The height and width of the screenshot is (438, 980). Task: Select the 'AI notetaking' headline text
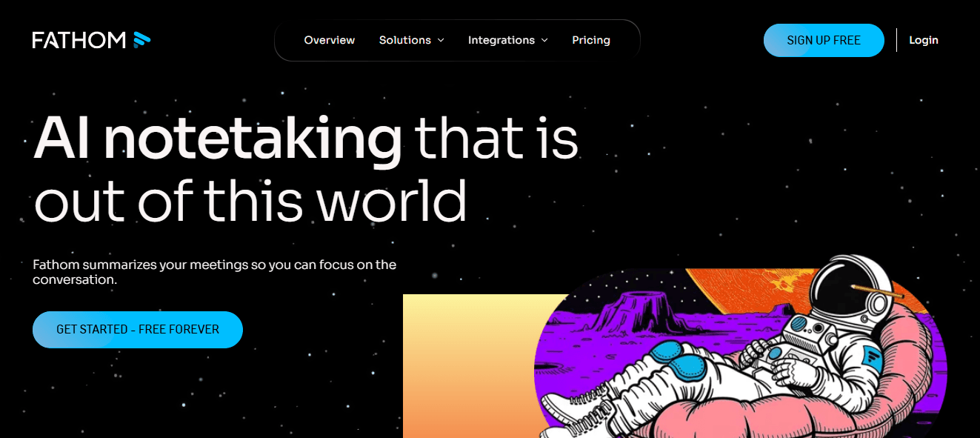(218, 138)
